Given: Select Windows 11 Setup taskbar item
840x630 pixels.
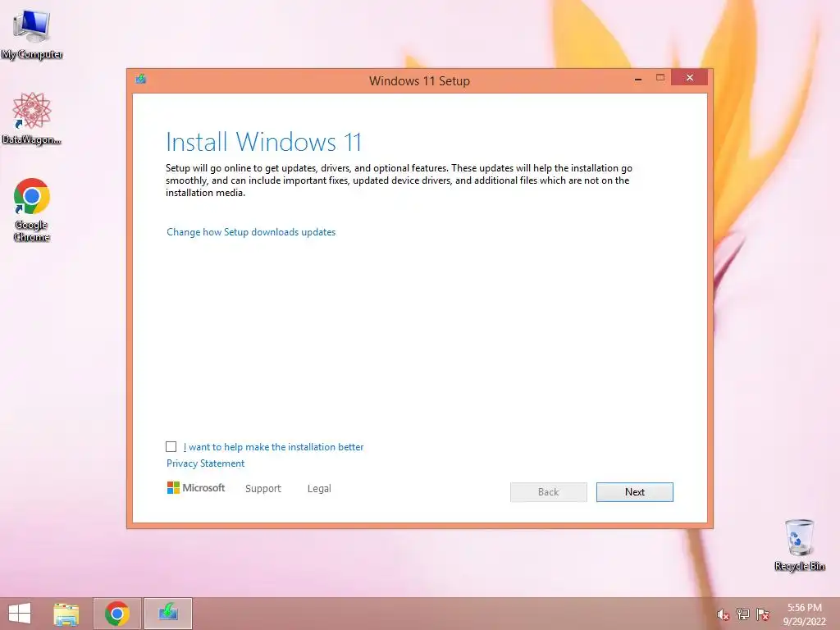Looking at the screenshot, I should 168,614.
